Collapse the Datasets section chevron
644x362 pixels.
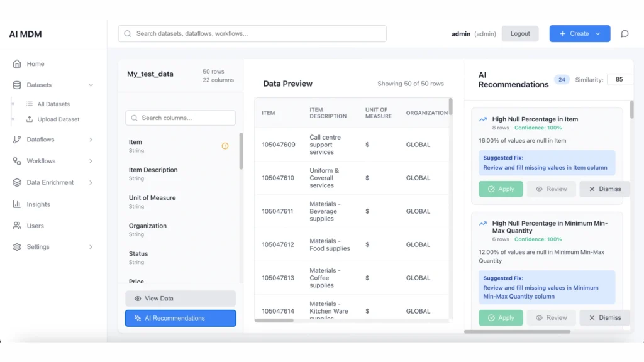[x=91, y=85]
